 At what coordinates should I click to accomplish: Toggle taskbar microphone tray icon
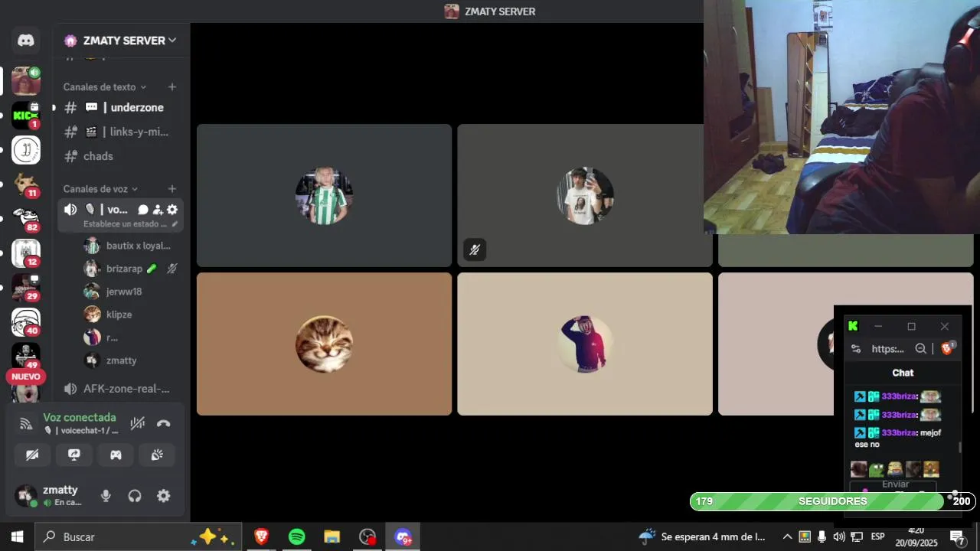point(822,536)
